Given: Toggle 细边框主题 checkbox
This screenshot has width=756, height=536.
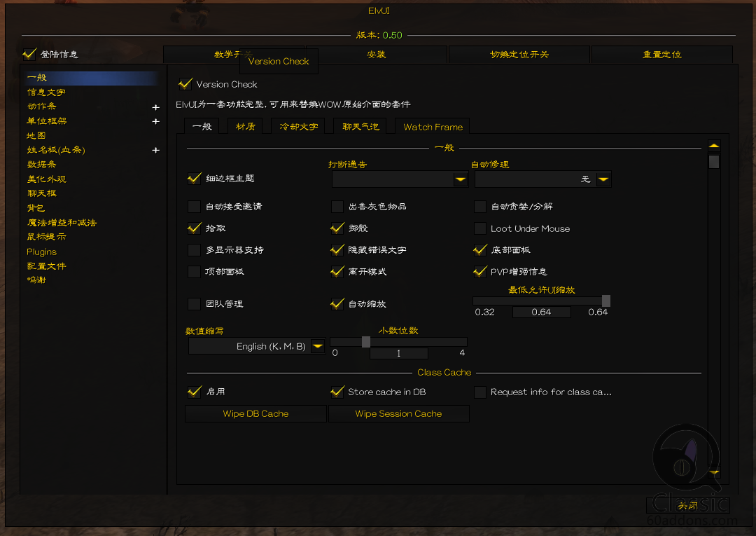Looking at the screenshot, I should click(195, 179).
